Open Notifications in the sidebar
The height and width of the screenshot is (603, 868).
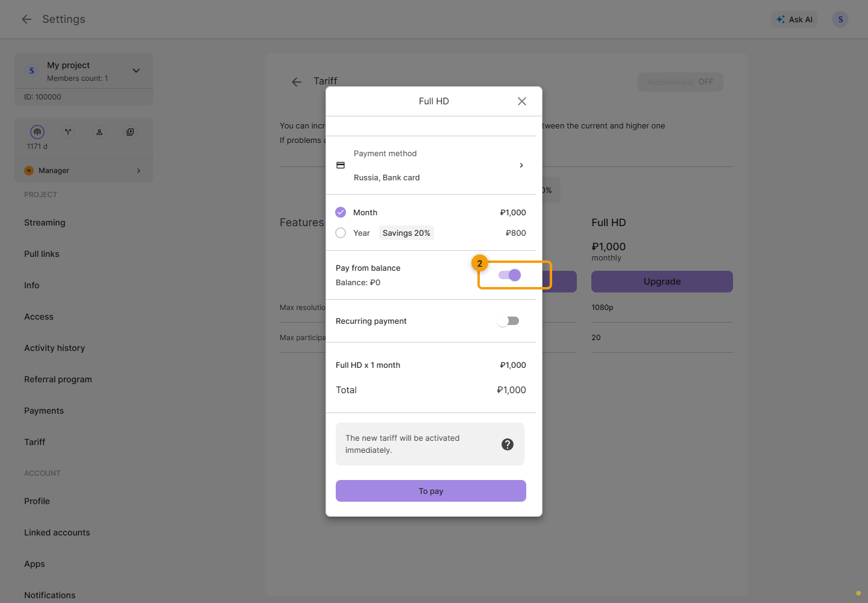pyautogui.click(x=50, y=595)
